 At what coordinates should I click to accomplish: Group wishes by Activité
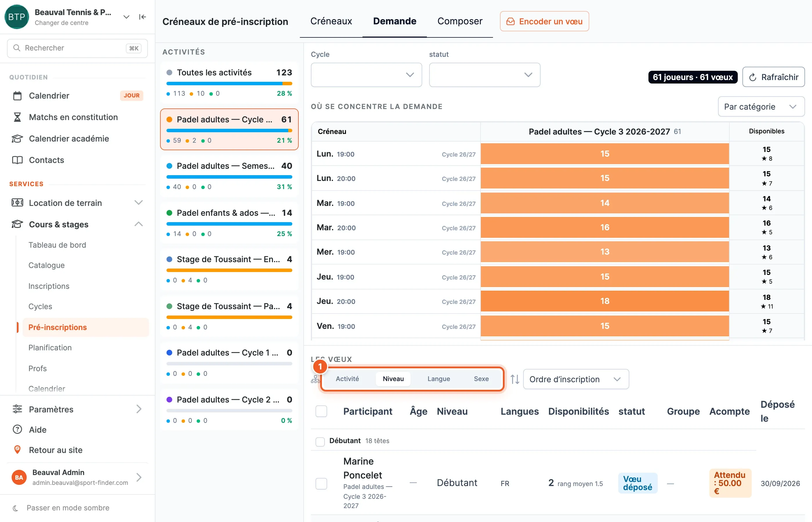click(x=347, y=379)
